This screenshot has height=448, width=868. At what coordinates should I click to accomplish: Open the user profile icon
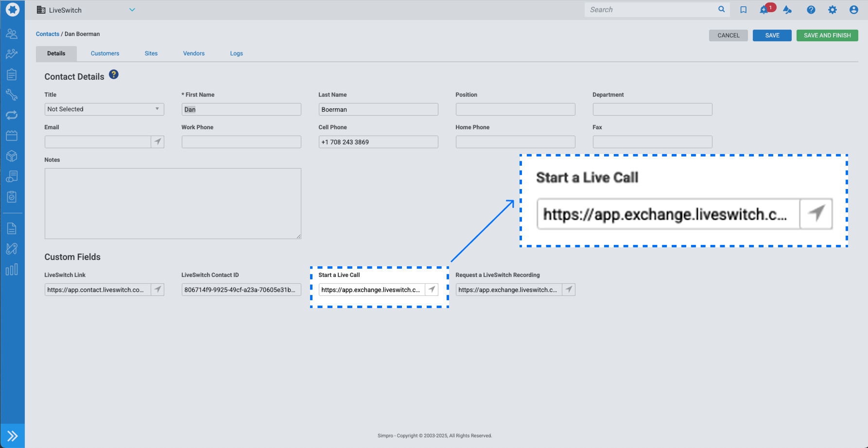pyautogui.click(x=853, y=10)
